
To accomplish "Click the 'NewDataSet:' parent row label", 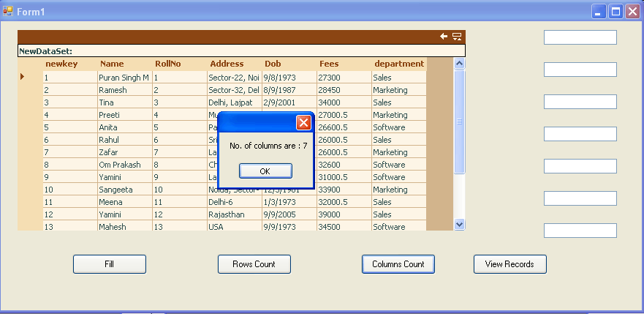I will pyautogui.click(x=45, y=51).
